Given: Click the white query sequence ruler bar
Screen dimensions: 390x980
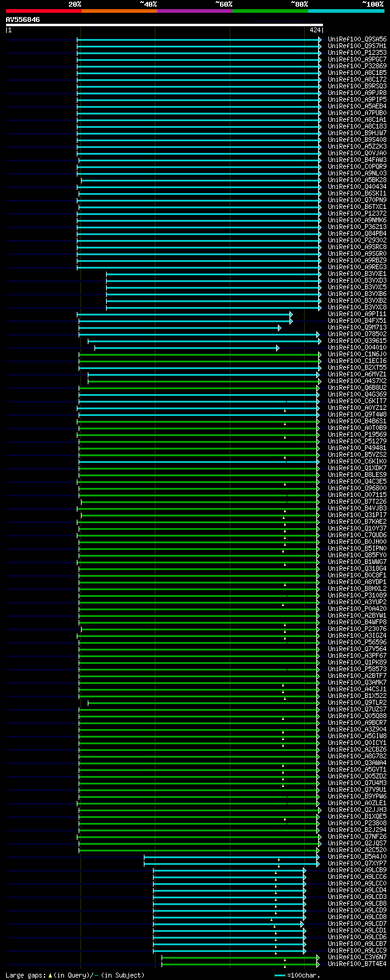Looking at the screenshot, I should (164, 25).
